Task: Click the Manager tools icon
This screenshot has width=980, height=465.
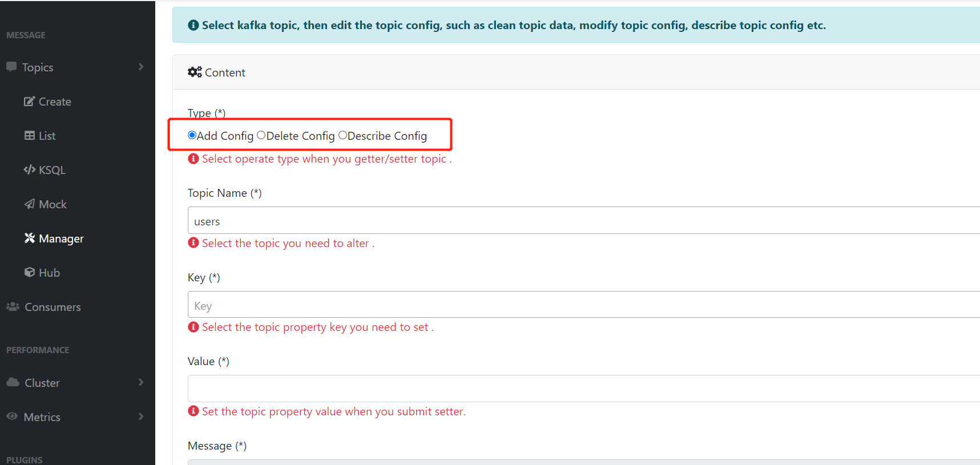Action: (30, 238)
